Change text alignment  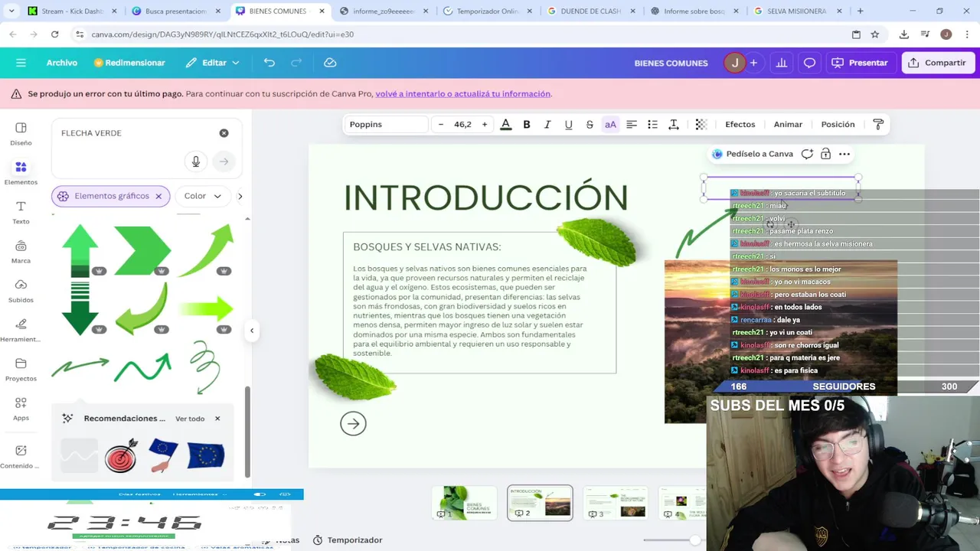(x=632, y=124)
